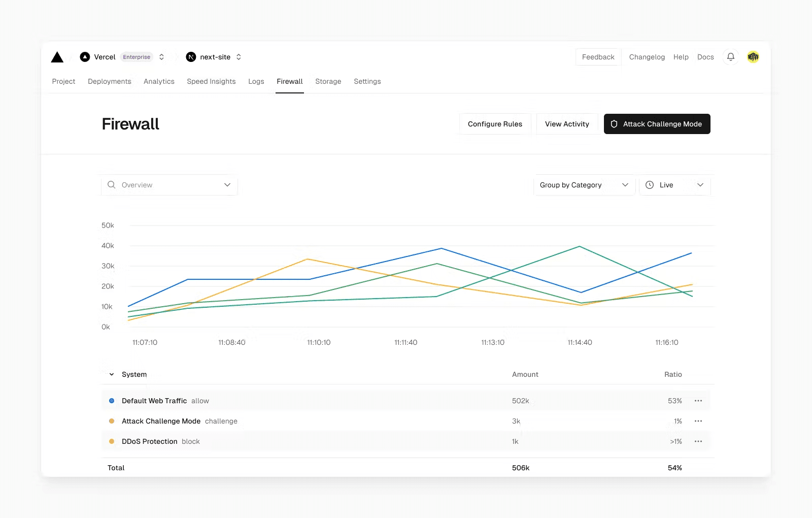The height and width of the screenshot is (518, 812).
Task: Open the Live time range dropdown
Action: 675,185
